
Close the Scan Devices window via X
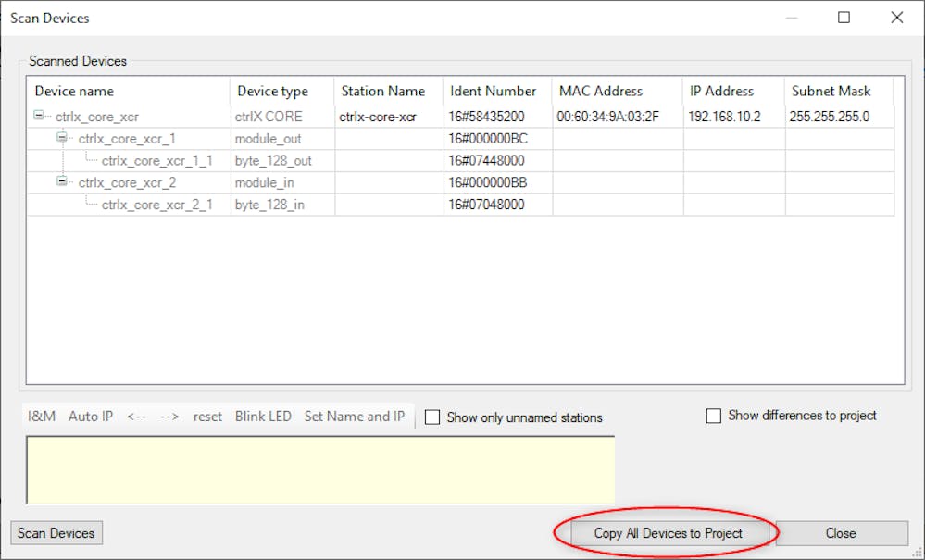click(896, 18)
